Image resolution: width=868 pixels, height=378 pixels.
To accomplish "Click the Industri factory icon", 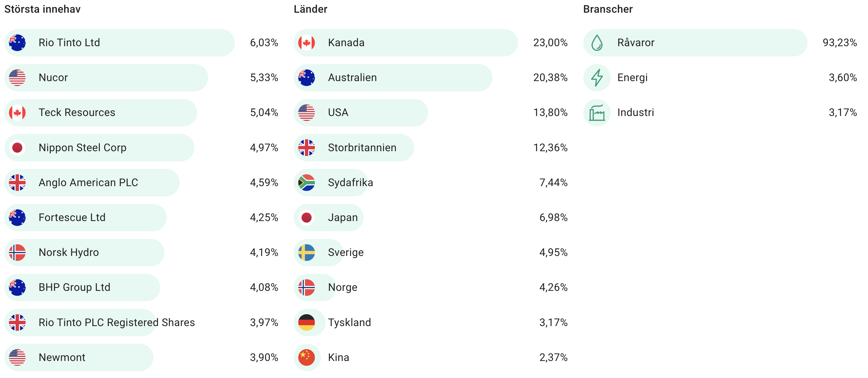I will click(x=597, y=113).
